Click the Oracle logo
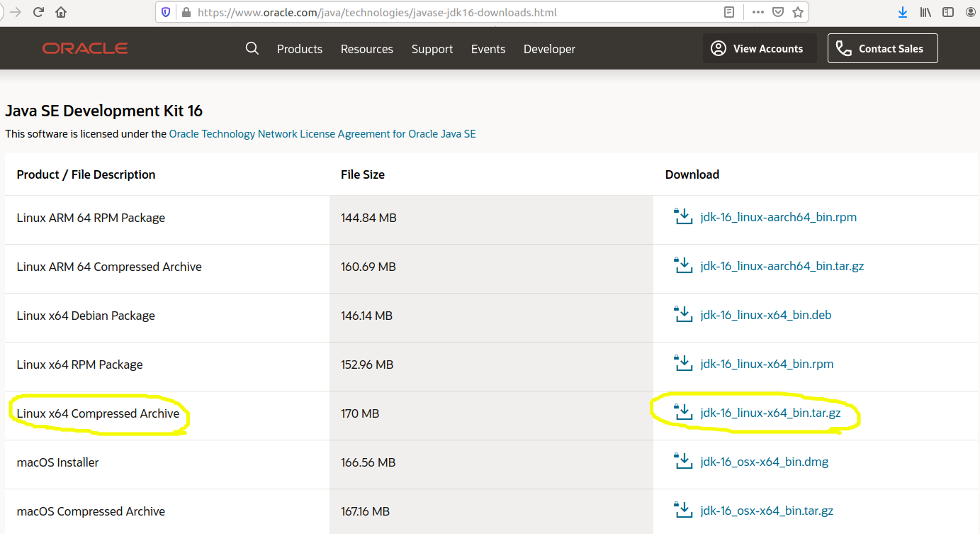This screenshot has width=980, height=534. tap(85, 48)
